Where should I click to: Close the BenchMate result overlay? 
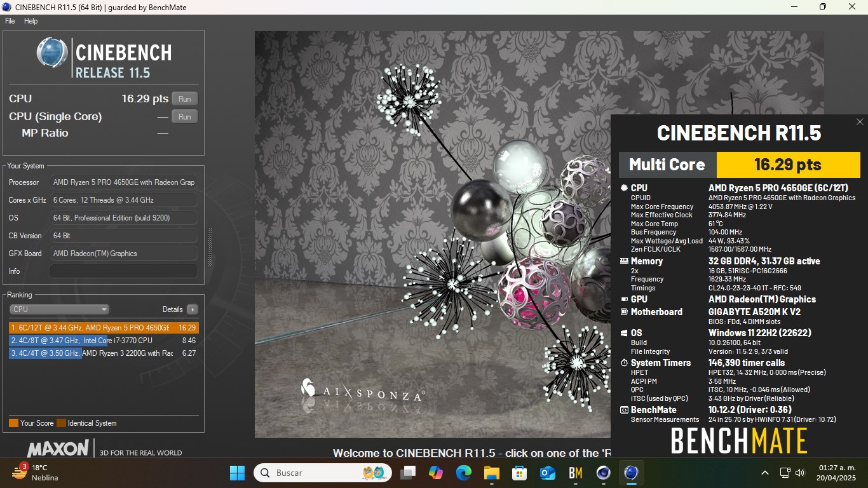[860, 122]
